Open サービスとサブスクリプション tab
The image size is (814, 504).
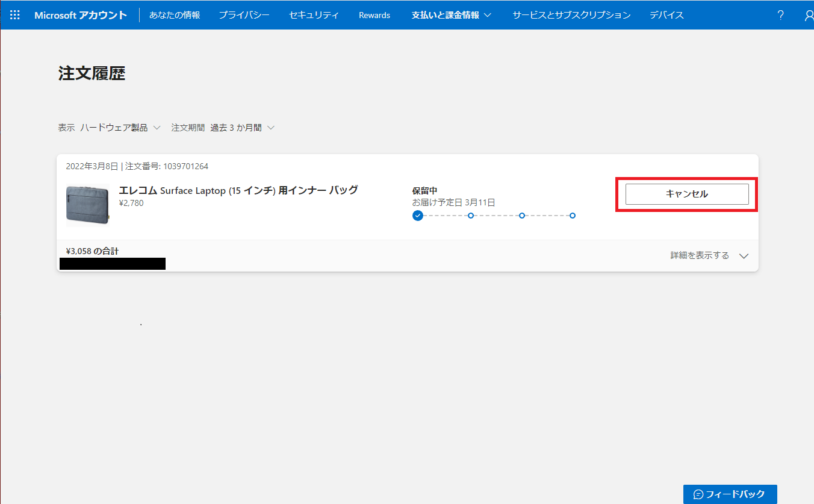pos(571,15)
